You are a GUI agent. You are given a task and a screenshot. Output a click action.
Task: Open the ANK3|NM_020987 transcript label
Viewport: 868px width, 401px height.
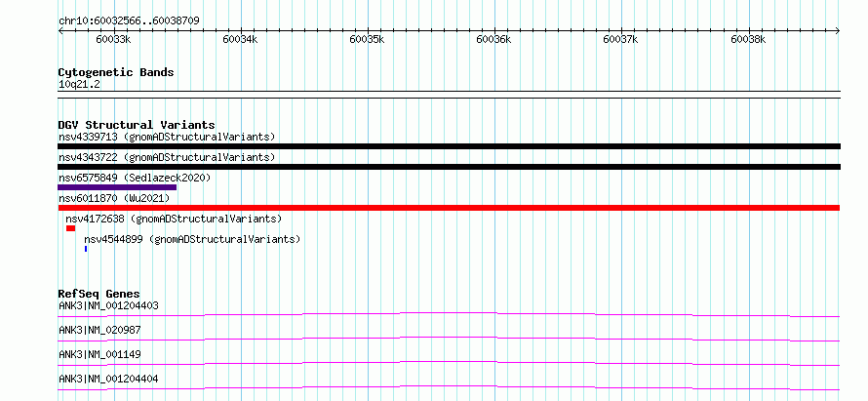point(99,330)
